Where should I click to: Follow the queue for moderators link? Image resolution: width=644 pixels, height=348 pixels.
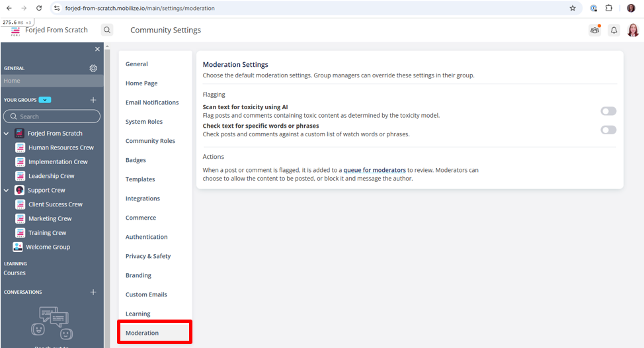[375, 170]
